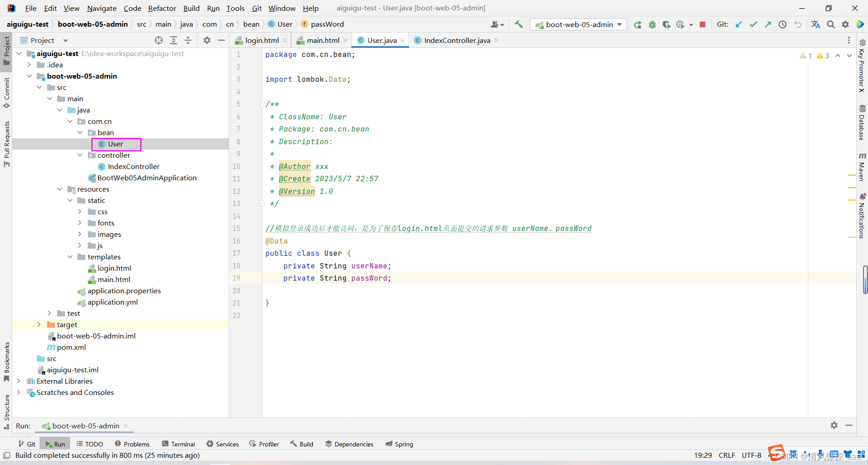Open Search Everywhere magnifier icon
This screenshot has width=868, height=465.
click(831, 24)
